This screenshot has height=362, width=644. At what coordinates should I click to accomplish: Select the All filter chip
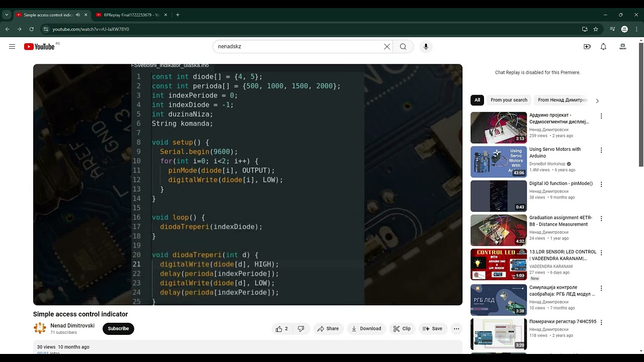(x=477, y=100)
